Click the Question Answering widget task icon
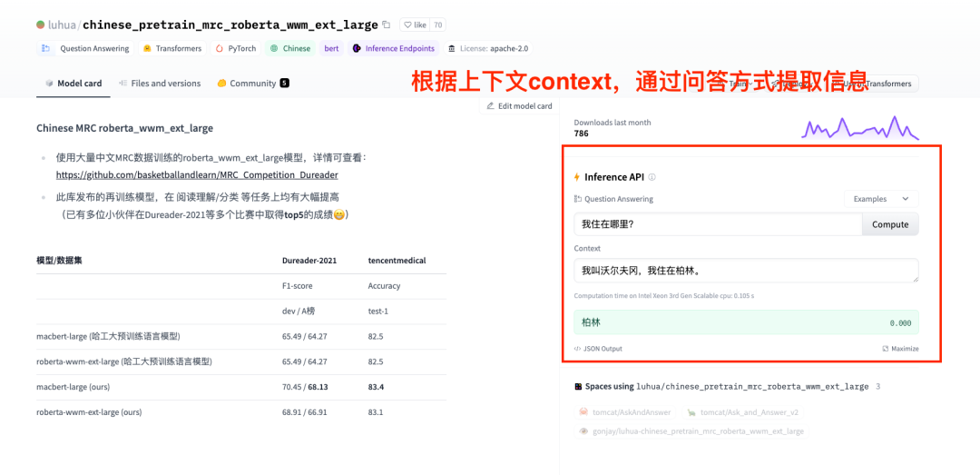 click(x=577, y=199)
